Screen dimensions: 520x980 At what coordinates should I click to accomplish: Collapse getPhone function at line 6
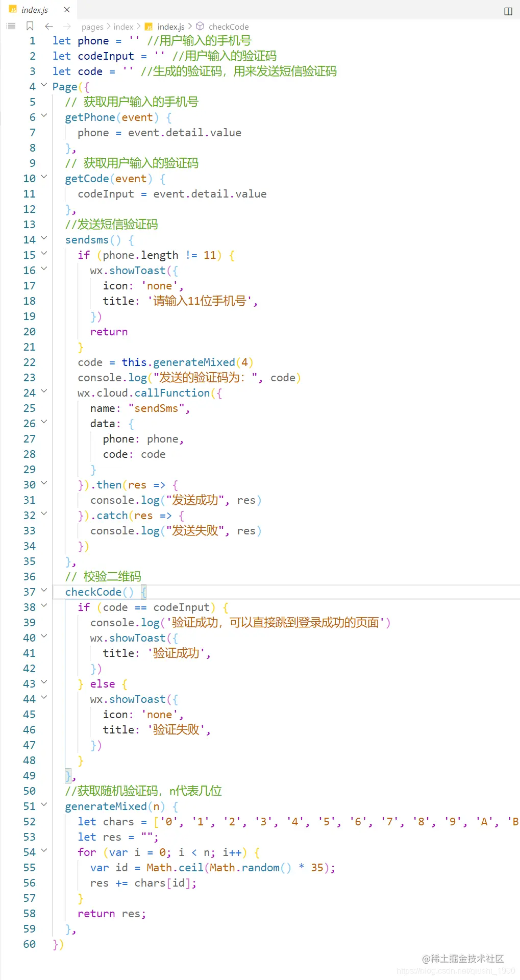[x=44, y=116]
